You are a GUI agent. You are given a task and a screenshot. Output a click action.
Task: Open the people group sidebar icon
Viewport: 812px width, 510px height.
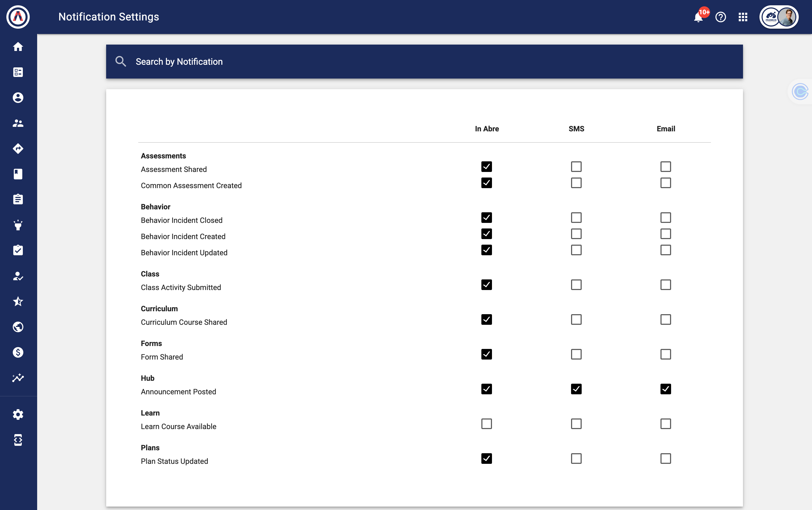coord(18,123)
